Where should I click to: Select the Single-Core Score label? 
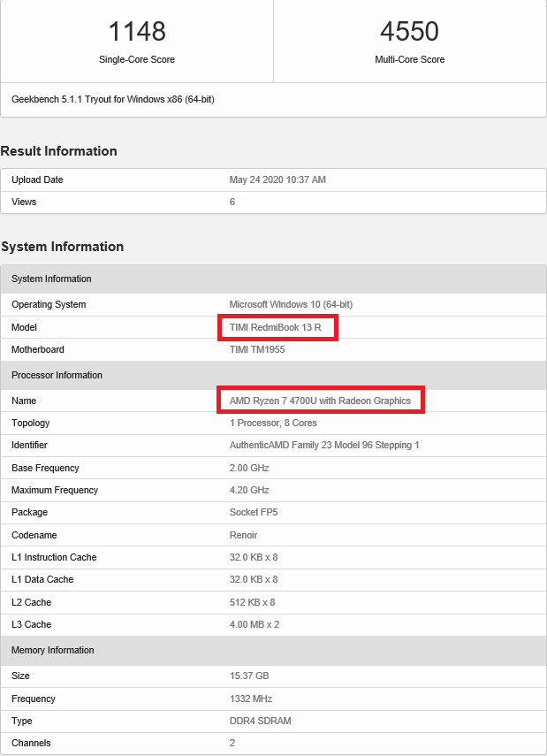pos(137,59)
